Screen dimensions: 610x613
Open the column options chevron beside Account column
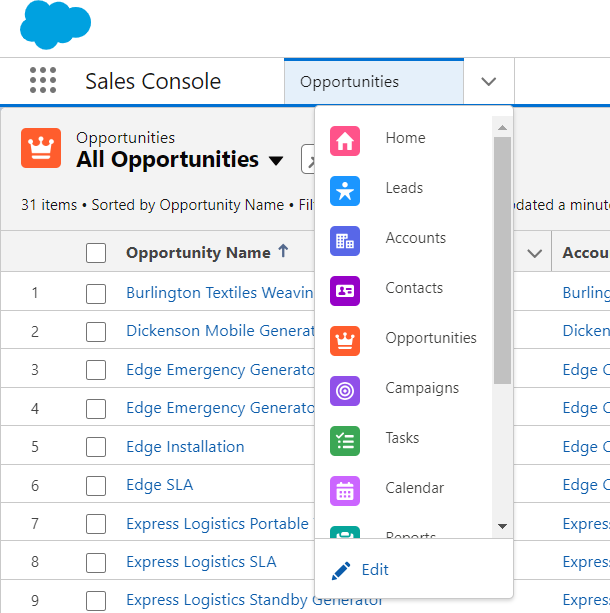tap(535, 253)
